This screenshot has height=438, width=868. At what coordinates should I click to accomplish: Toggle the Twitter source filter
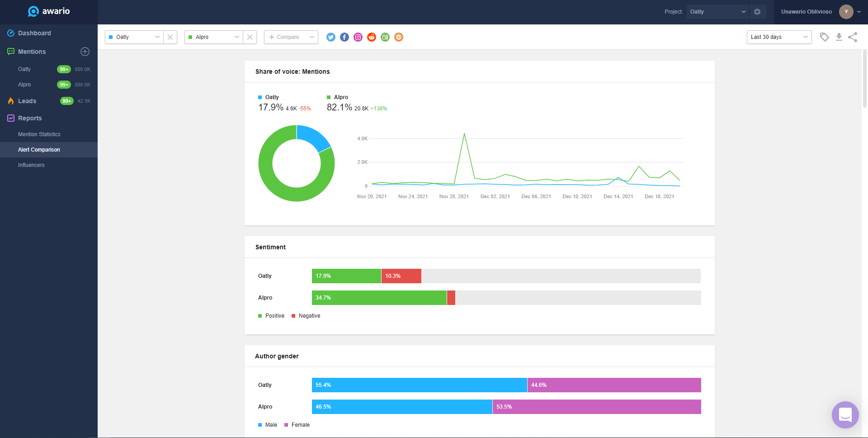coord(331,37)
